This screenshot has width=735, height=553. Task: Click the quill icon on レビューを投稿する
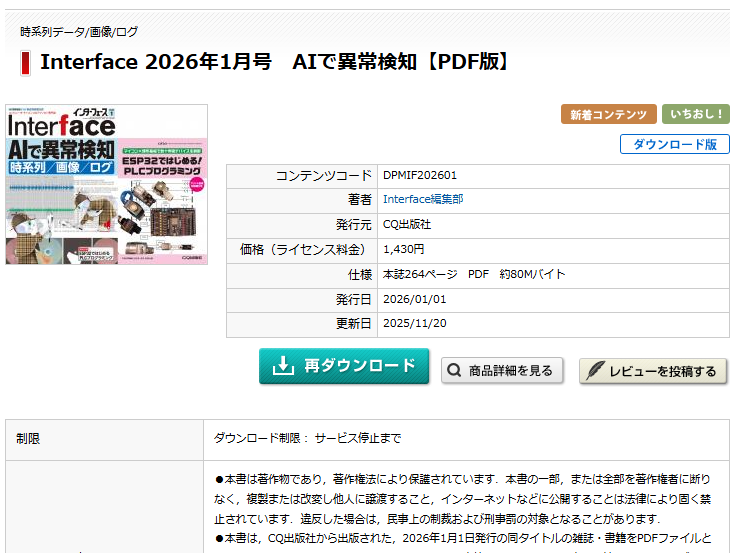click(594, 371)
